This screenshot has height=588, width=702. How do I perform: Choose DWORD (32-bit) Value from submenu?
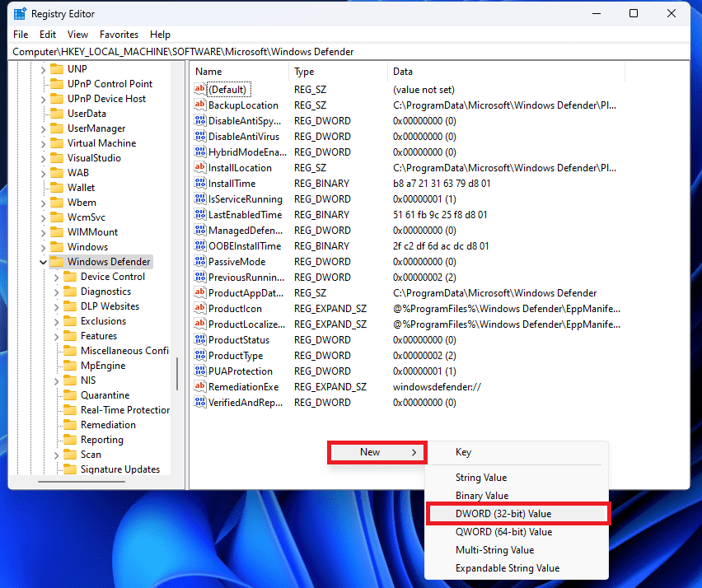point(518,514)
